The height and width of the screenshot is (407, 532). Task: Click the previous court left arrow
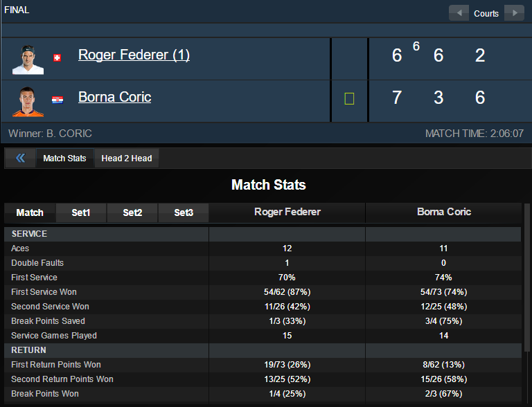pos(459,13)
